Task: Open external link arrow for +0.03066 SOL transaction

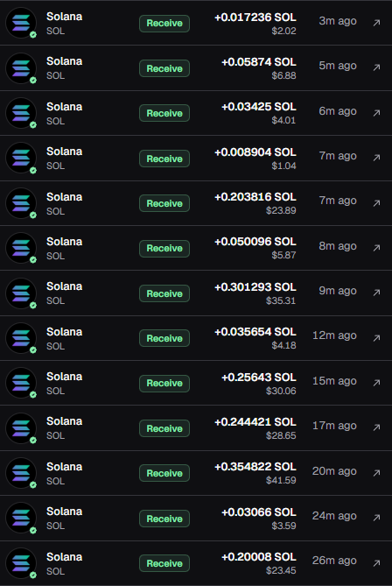Action: coord(377,518)
